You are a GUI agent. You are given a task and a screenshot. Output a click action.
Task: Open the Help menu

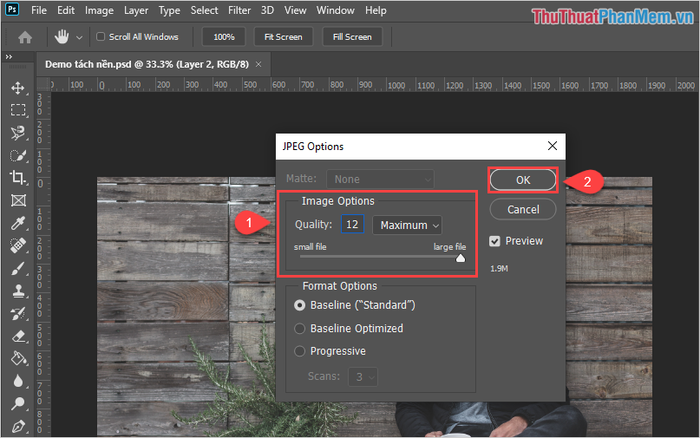coord(375,10)
